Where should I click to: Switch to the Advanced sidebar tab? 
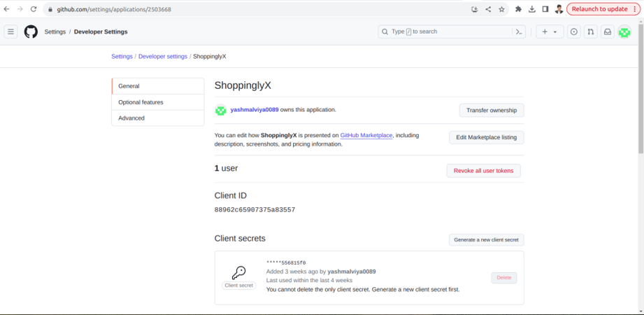pyautogui.click(x=158, y=118)
